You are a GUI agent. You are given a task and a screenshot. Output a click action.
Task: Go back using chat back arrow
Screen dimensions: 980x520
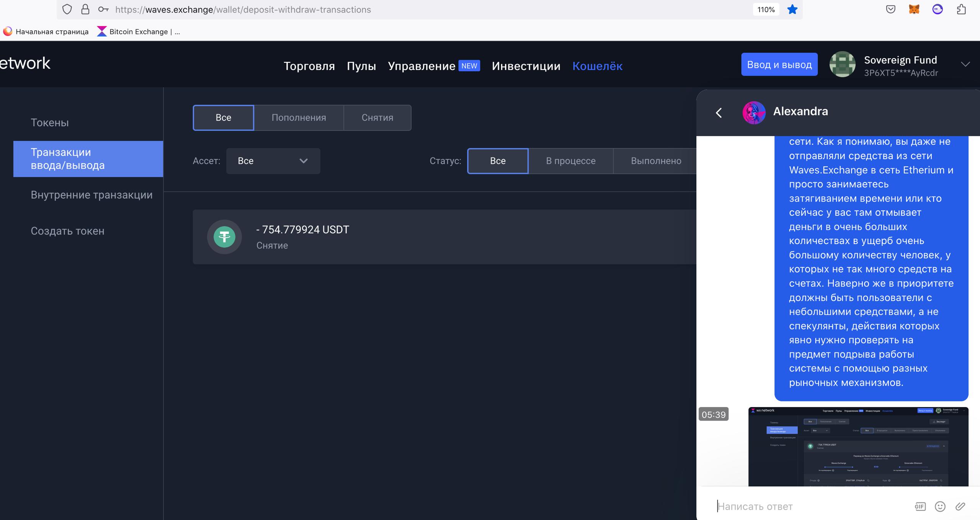pyautogui.click(x=719, y=112)
